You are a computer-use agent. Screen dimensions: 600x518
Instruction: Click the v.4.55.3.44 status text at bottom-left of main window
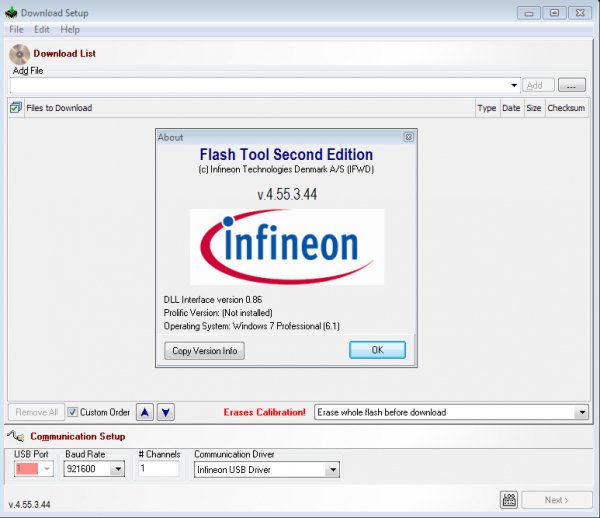click(x=29, y=504)
